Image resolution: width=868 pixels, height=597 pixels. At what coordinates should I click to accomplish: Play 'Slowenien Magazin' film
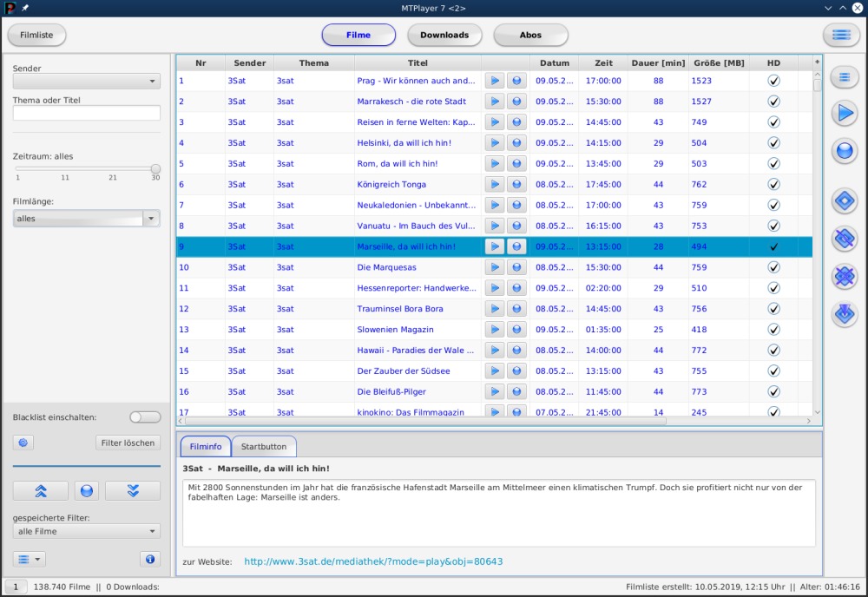(495, 330)
